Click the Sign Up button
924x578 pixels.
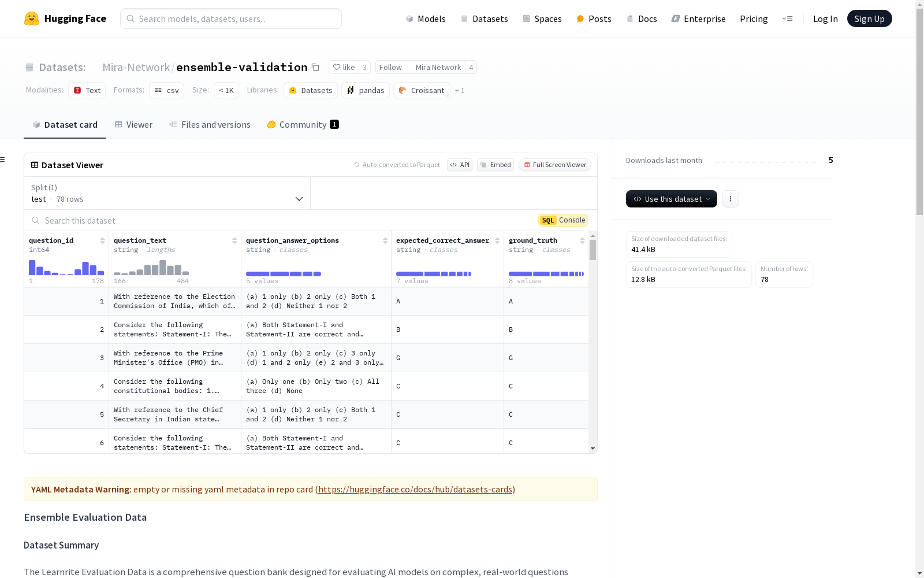point(870,18)
